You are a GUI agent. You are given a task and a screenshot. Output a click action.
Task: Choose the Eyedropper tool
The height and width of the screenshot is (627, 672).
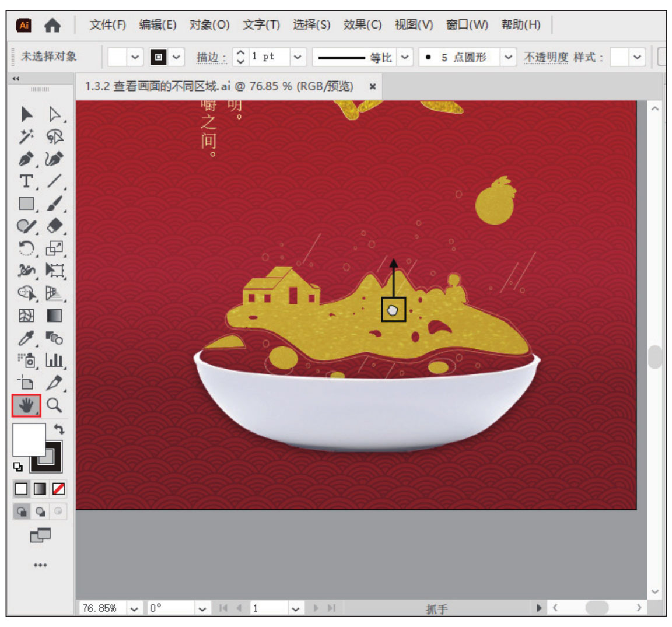[x=26, y=338]
